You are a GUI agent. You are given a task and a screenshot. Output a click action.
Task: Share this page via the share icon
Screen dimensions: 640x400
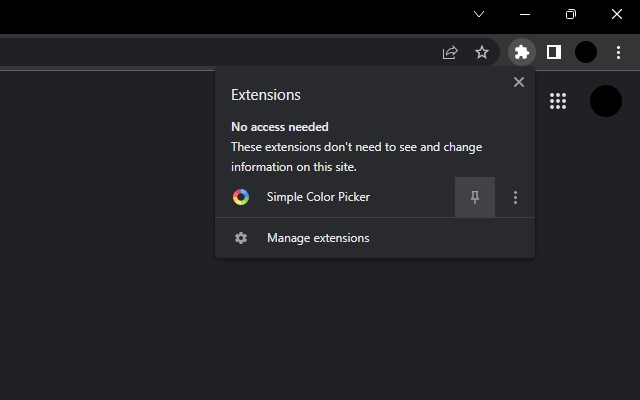[450, 52]
